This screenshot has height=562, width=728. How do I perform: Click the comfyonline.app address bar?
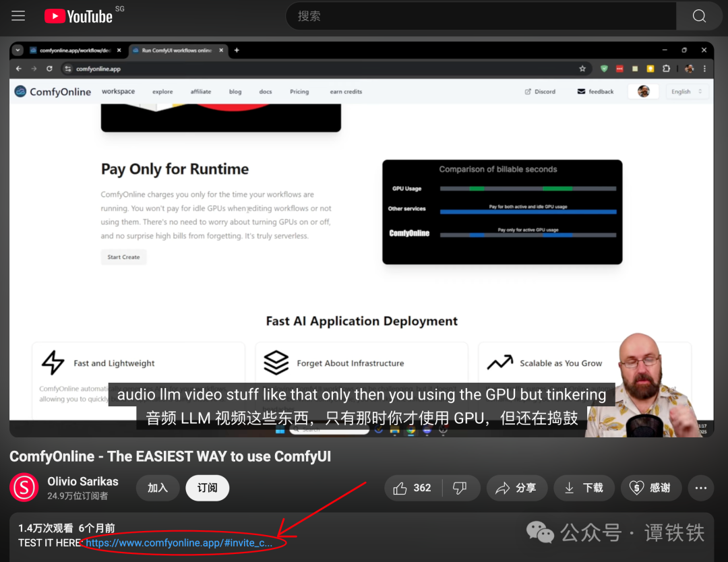click(x=325, y=69)
